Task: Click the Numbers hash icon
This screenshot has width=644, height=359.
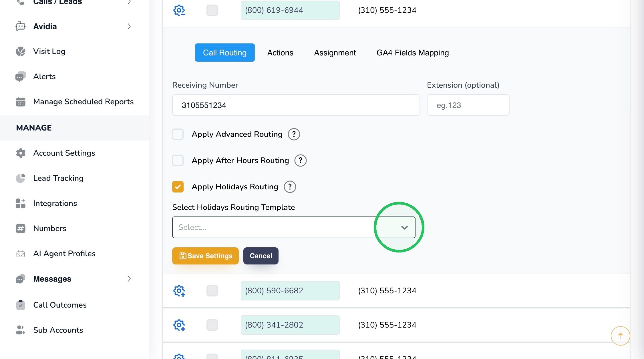Action: (x=21, y=228)
